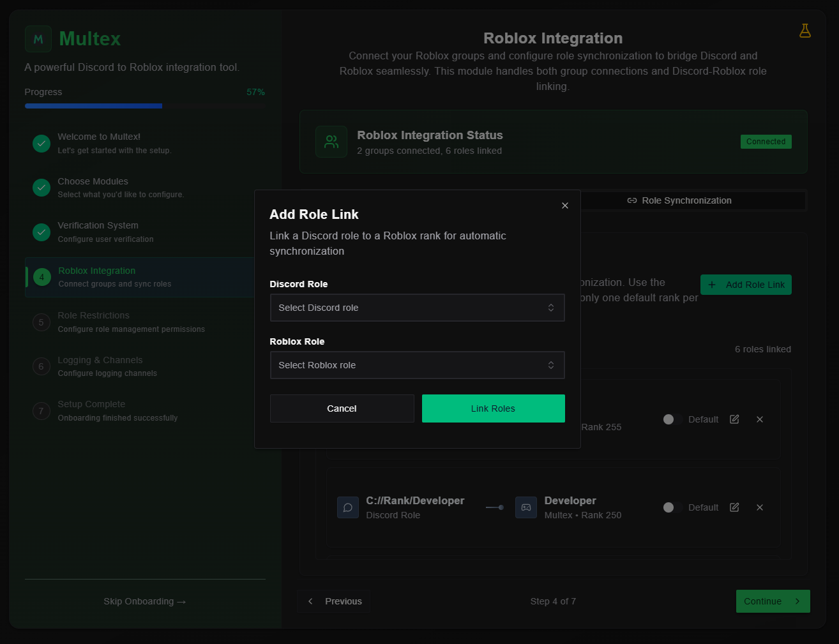This screenshot has width=839, height=644.
Task: Click the step 7 Setup Complete circle
Action: [x=42, y=411]
